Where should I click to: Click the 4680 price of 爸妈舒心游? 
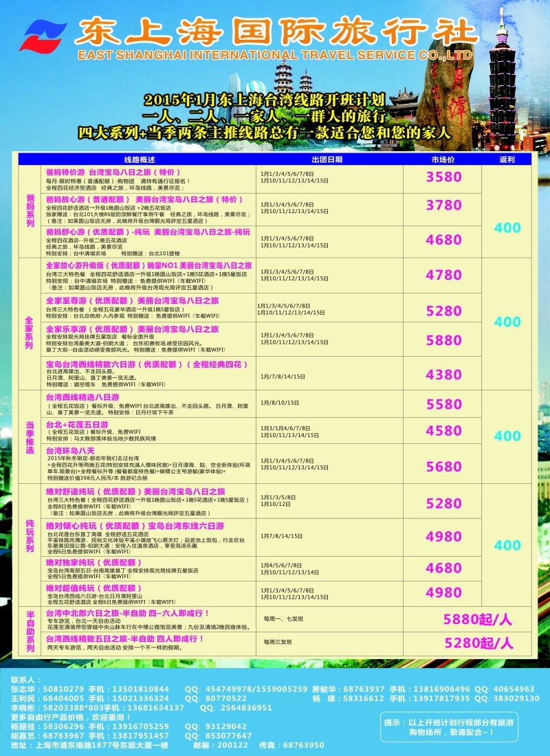point(444,240)
